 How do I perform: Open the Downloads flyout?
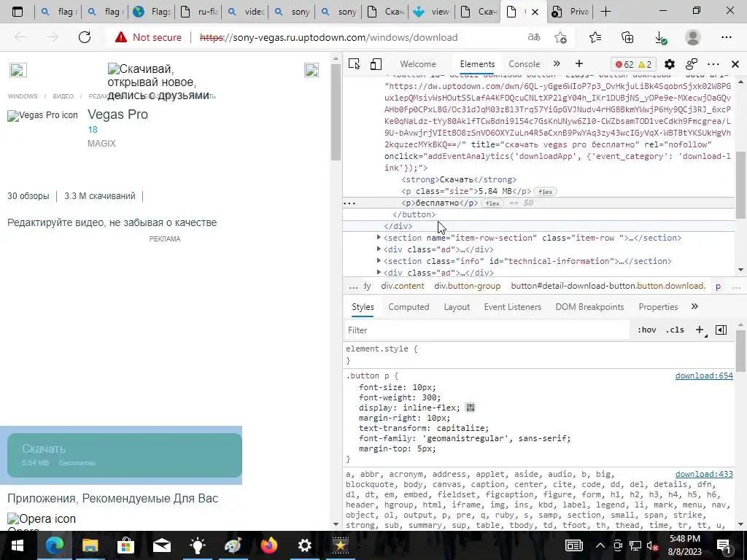660,38
